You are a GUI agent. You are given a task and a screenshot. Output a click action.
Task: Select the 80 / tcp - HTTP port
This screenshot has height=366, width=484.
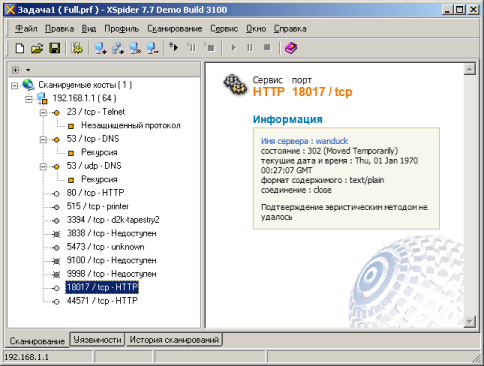tap(95, 193)
